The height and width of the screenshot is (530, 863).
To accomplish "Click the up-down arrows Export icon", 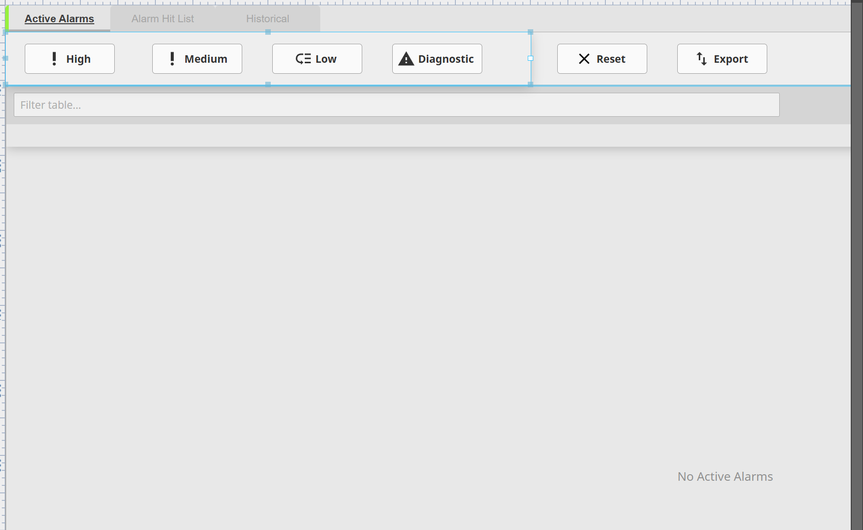I will (x=701, y=59).
